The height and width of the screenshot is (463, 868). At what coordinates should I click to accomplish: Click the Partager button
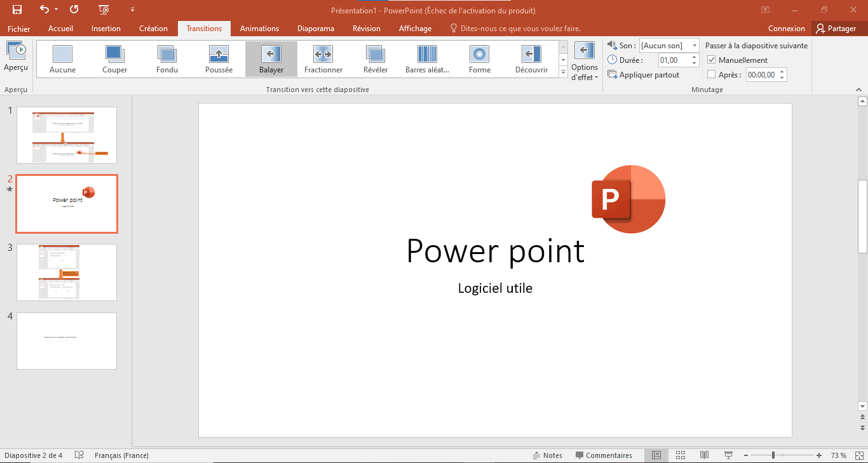click(x=836, y=29)
